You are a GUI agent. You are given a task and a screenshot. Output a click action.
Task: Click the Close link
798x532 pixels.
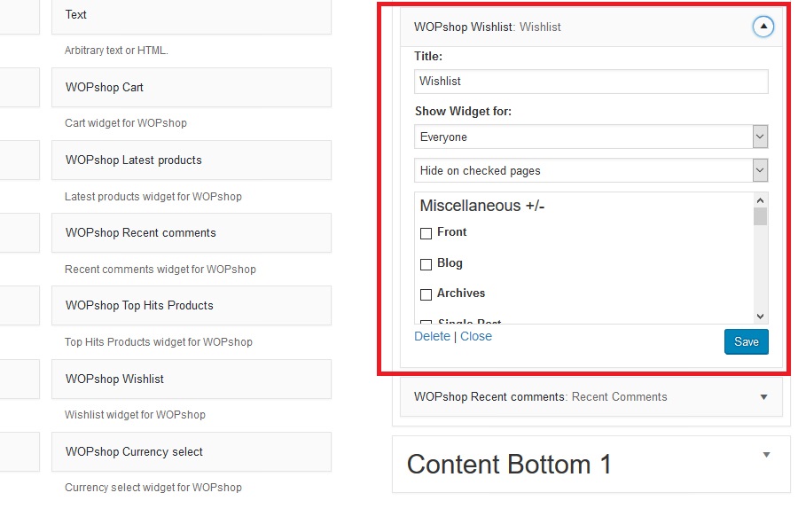(x=476, y=336)
